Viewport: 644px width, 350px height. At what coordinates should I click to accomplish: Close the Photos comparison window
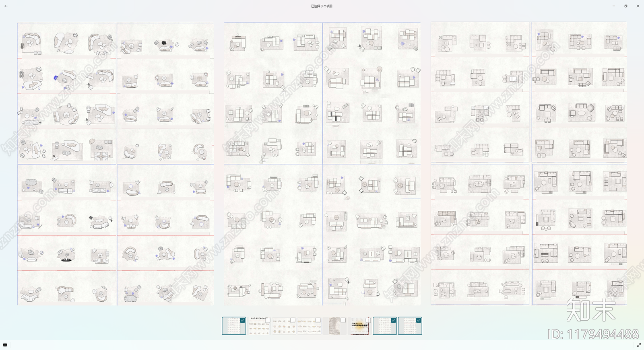(x=638, y=6)
